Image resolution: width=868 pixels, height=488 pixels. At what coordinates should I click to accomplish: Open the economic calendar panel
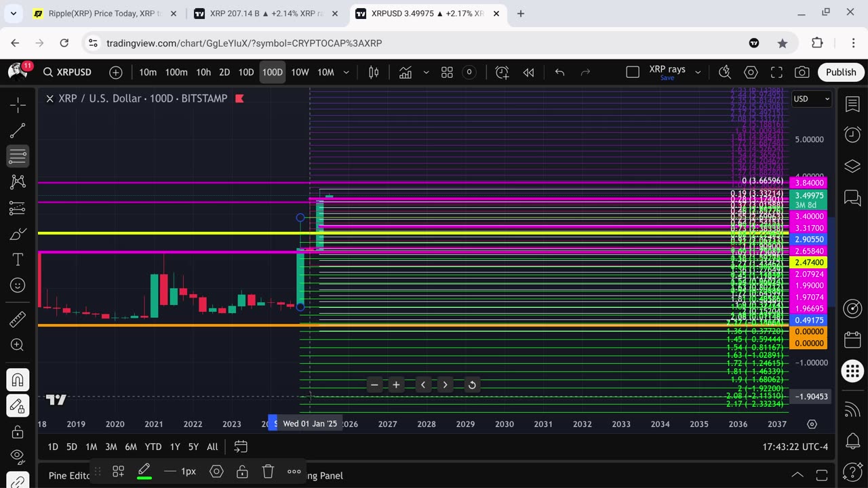point(852,340)
